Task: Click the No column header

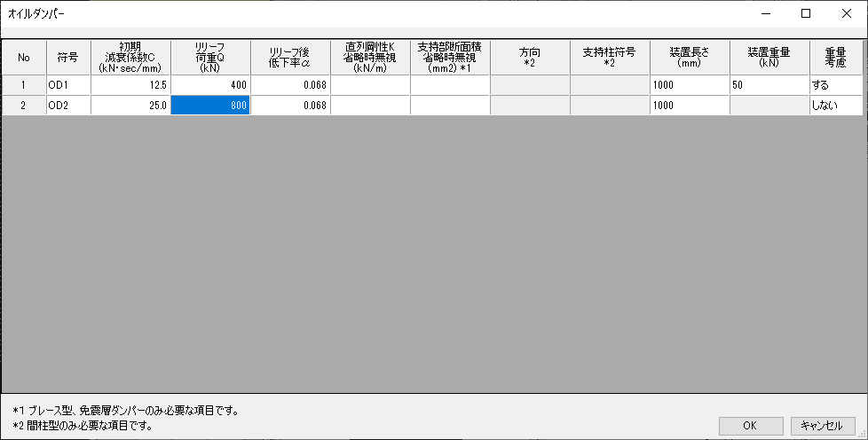Action: 24,58
